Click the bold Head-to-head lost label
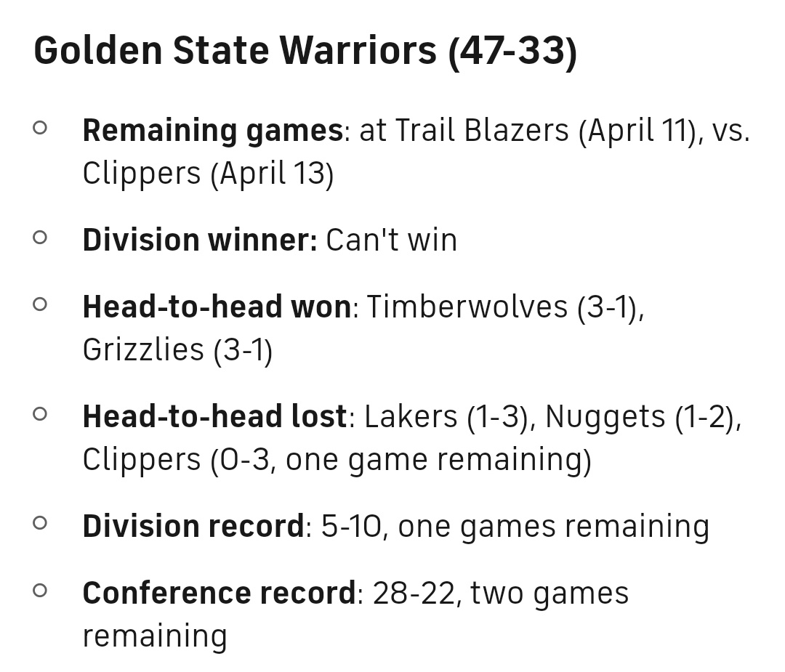The image size is (785, 672). pyautogui.click(x=214, y=417)
